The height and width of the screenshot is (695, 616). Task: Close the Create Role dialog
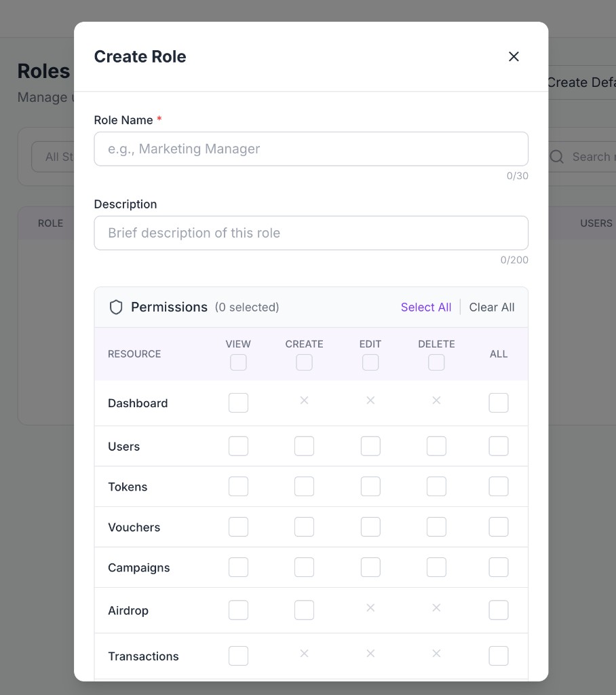(514, 56)
